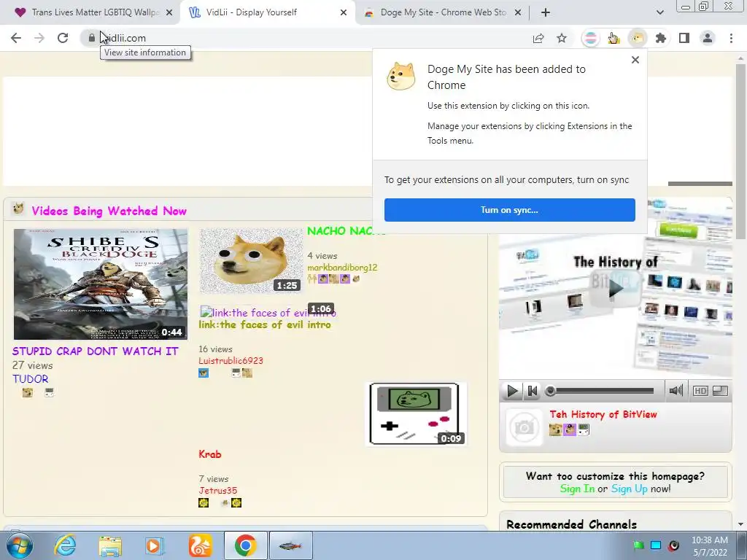Open Teh History of BitView title link
This screenshot has height=560, width=747.
tap(603, 415)
